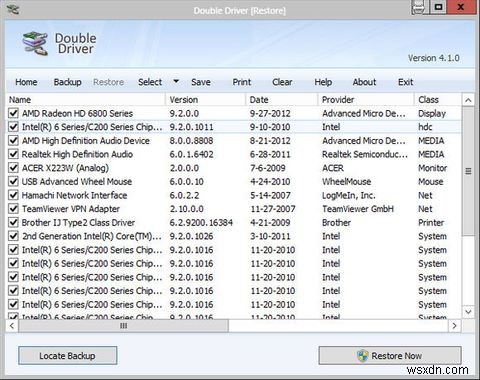Sort list by Version column header
Image resolution: width=480 pixels, height=380 pixels.
point(206,100)
